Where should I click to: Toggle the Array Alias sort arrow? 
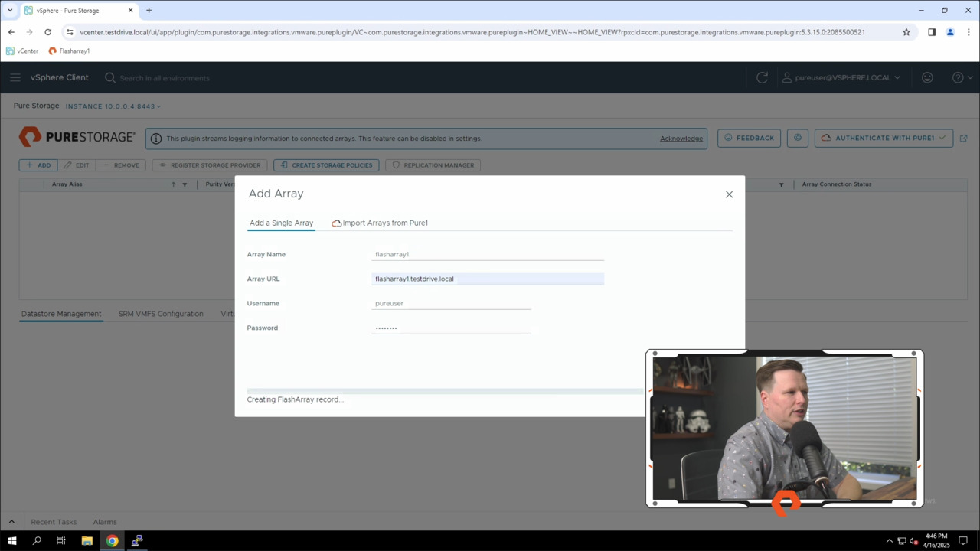174,184
